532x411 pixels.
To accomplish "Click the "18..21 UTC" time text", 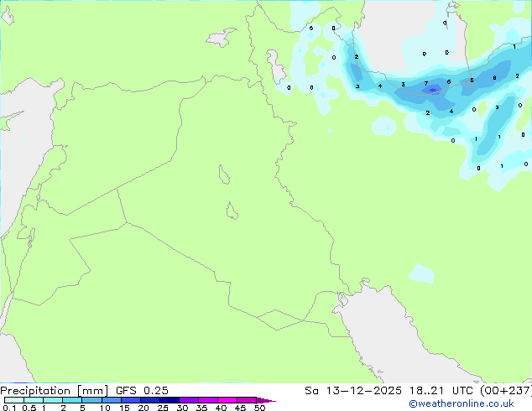I will pos(441,391).
